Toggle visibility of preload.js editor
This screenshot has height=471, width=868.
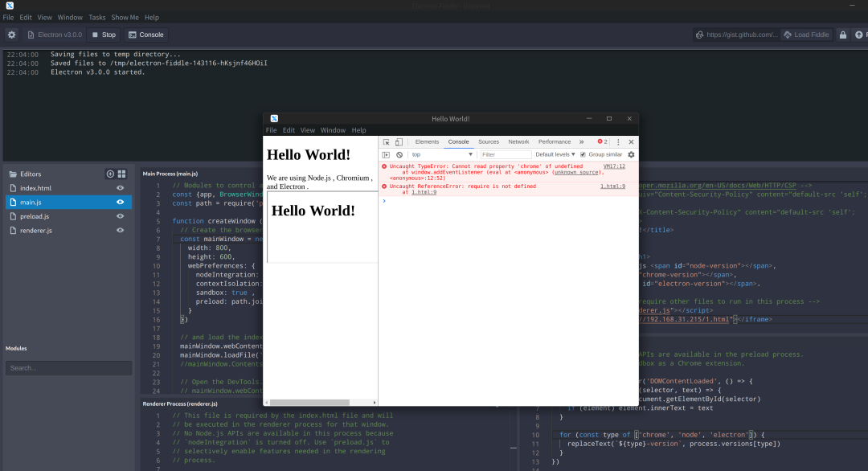120,216
